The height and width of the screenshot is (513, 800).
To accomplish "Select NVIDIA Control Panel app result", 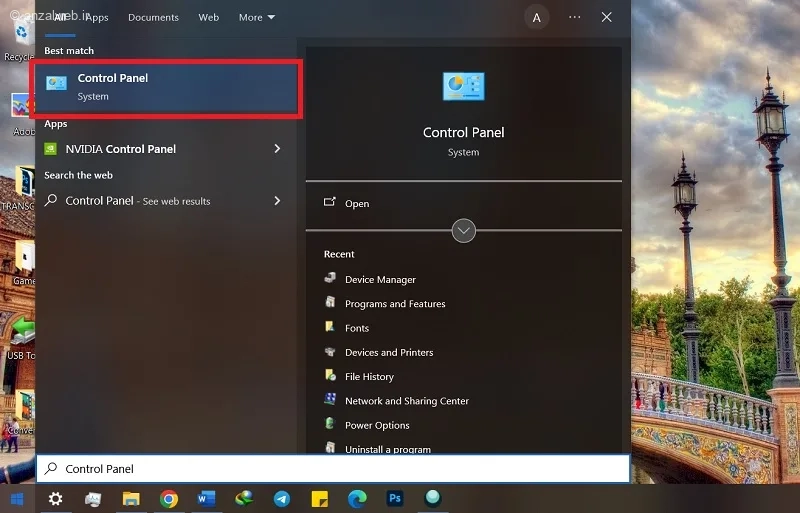I will [x=166, y=149].
